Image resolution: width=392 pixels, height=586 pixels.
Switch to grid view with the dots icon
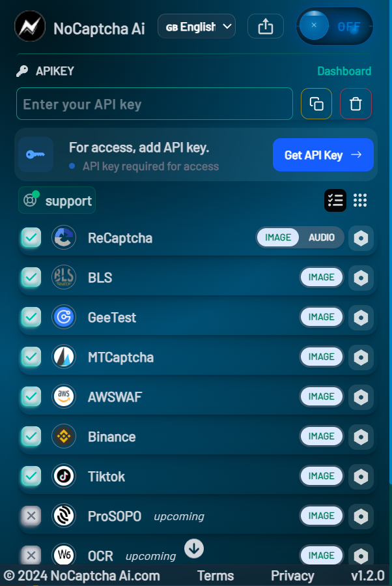[360, 200]
